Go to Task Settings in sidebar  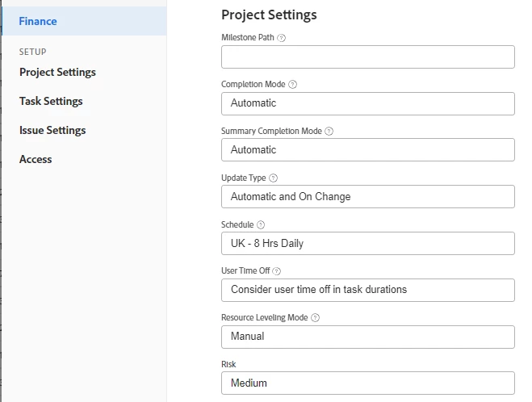pyautogui.click(x=51, y=101)
